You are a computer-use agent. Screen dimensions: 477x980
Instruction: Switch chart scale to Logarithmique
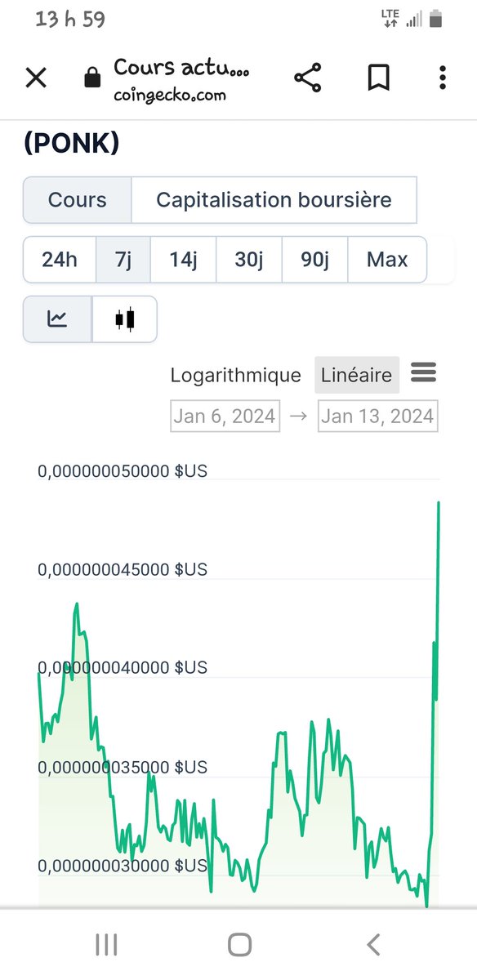[236, 376]
